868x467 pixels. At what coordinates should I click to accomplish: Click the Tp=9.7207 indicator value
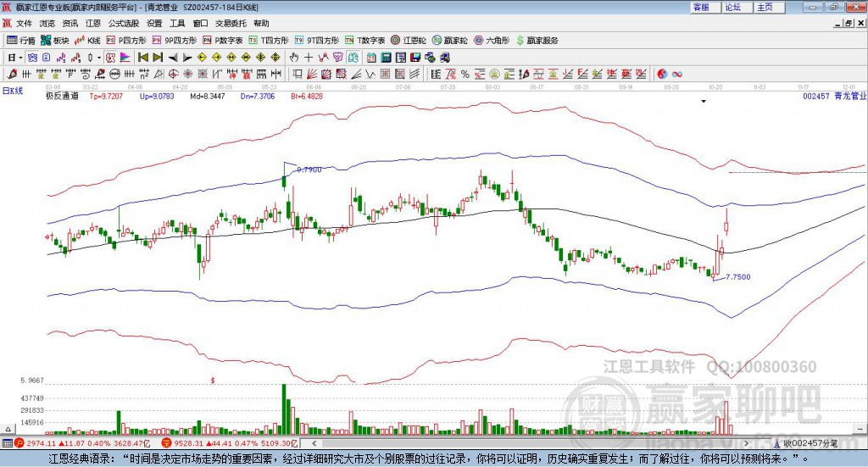[x=106, y=96]
